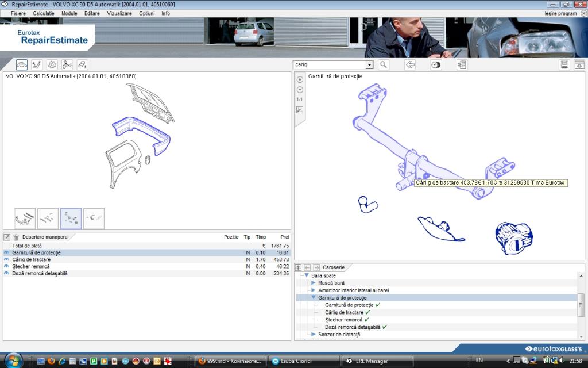This screenshot has height=368, width=588.
Task: Launch Internet Explorer from quick launch
Action: (x=62, y=361)
